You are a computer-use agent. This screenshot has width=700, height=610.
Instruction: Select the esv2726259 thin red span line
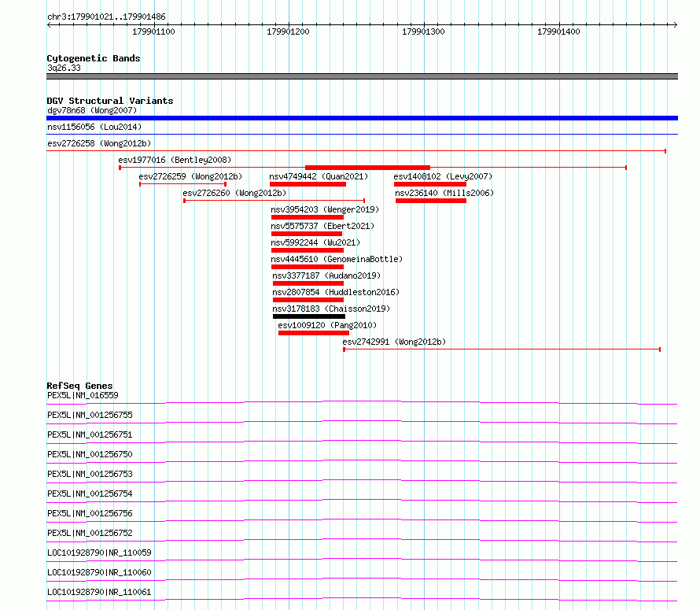[x=183, y=184]
